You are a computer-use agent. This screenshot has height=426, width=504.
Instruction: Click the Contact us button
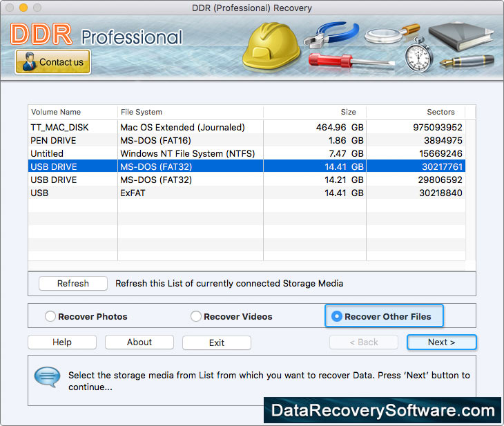[x=52, y=61]
